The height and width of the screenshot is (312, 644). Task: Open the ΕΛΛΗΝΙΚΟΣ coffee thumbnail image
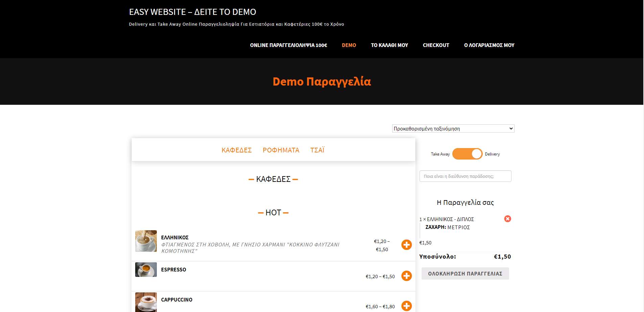[x=146, y=241]
